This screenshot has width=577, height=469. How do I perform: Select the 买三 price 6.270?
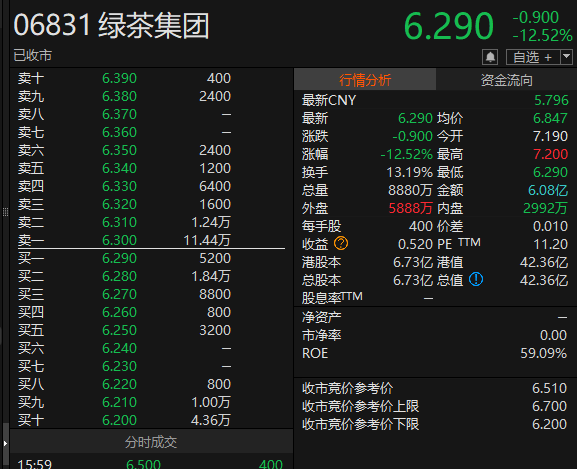[119, 294]
